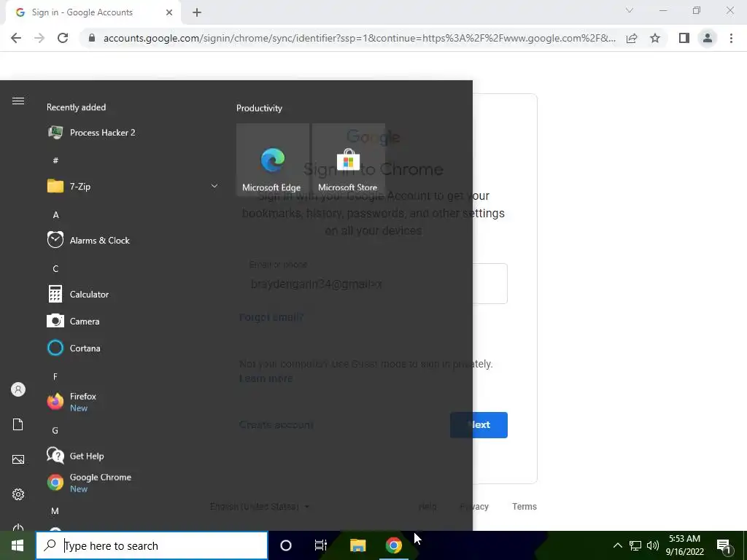Click the Recently added heading
The width and height of the screenshot is (747, 560).
coord(76,107)
